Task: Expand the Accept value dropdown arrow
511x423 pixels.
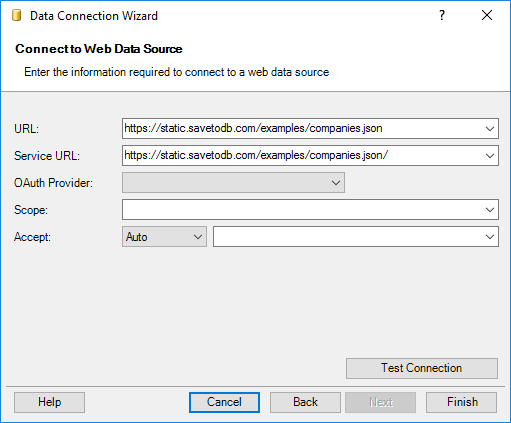Action: coord(490,237)
